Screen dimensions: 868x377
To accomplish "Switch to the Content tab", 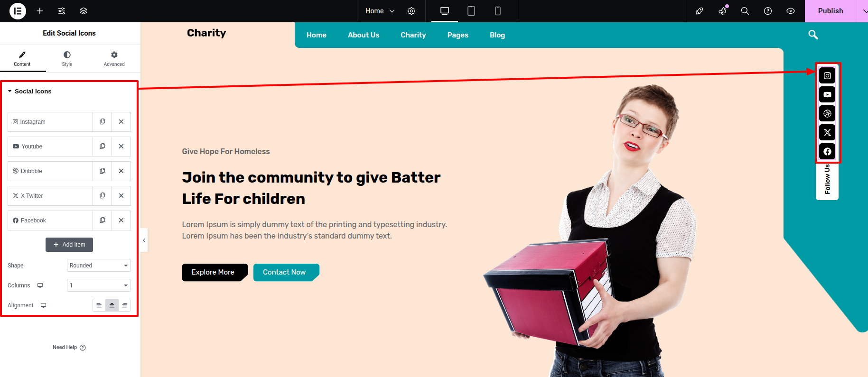I will pyautogui.click(x=22, y=59).
